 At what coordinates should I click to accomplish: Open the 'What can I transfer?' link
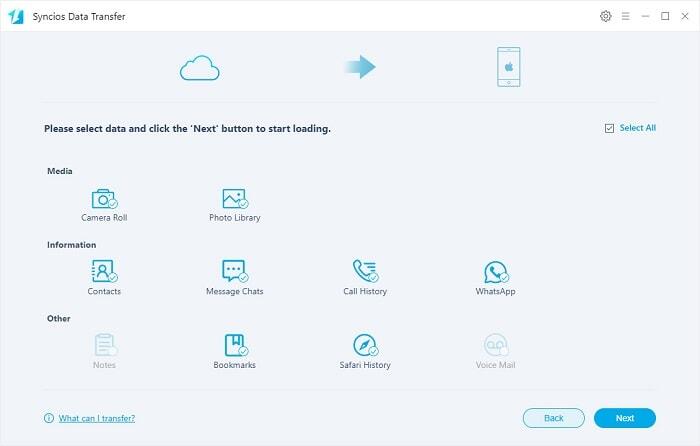(x=96, y=418)
